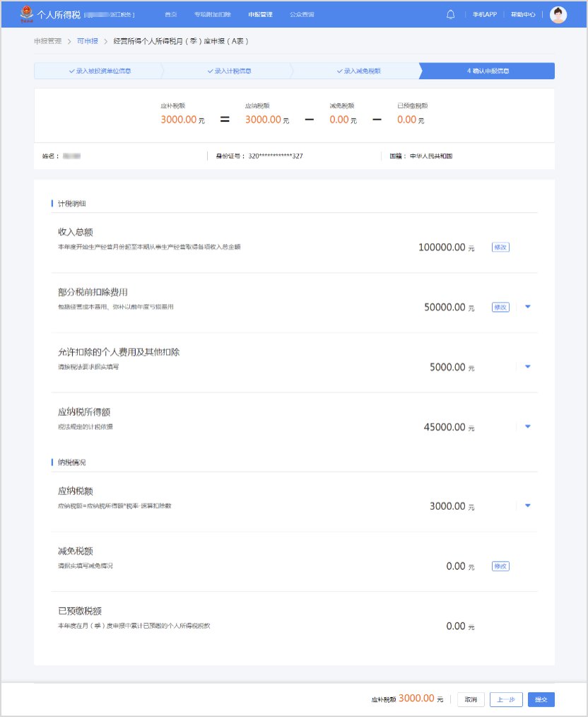The image size is (588, 717).
Task: Open the 首页 menu item
Action: pyautogui.click(x=171, y=14)
